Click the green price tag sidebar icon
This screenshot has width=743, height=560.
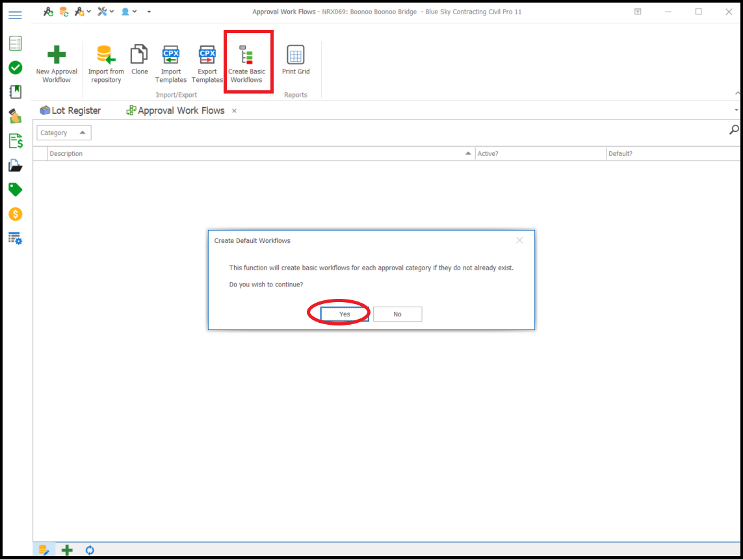point(15,190)
